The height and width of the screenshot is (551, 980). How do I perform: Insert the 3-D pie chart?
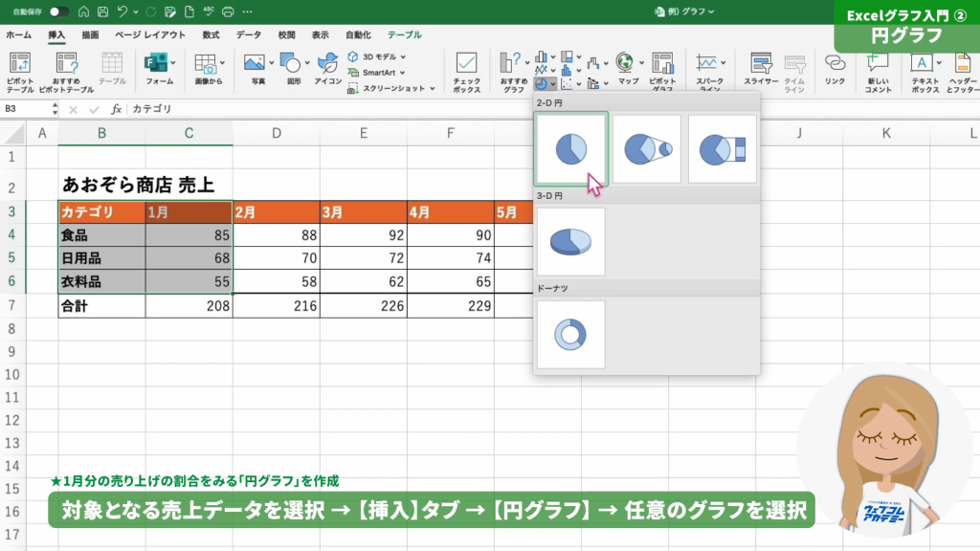(570, 241)
